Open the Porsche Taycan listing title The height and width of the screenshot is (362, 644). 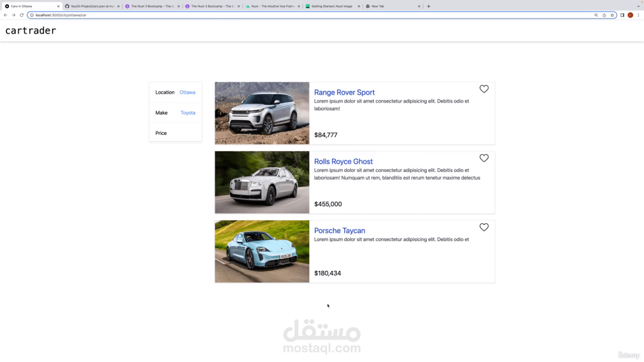point(339,230)
